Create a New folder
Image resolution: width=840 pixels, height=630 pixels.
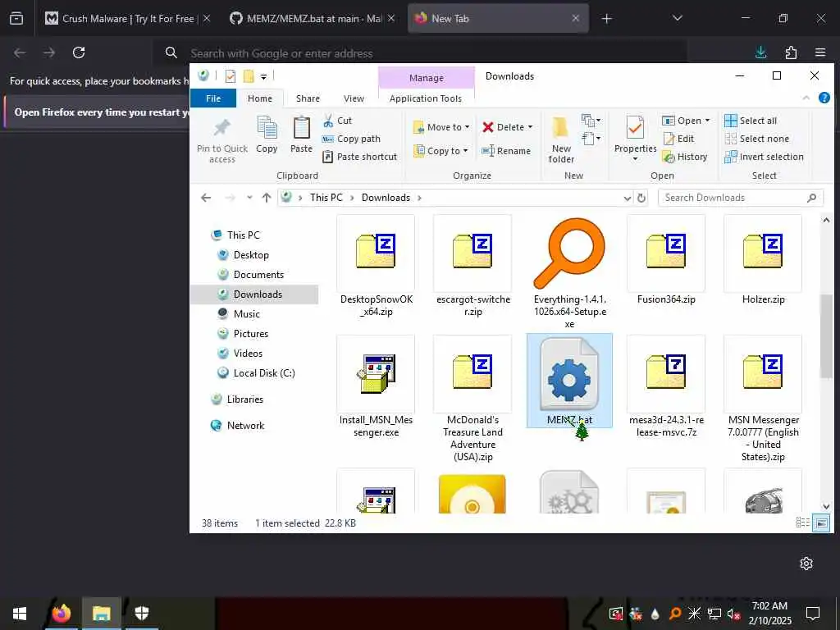coord(561,139)
